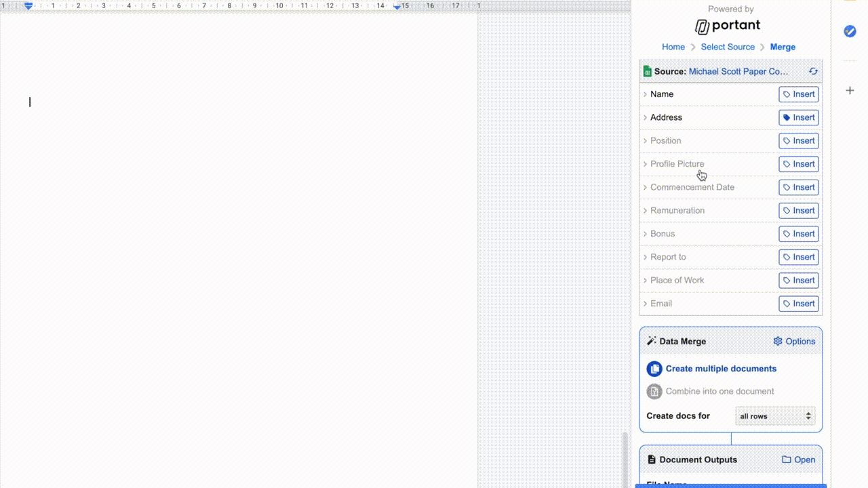Click the refresh source icon
The height and width of the screenshot is (488, 868).
pyautogui.click(x=813, y=71)
